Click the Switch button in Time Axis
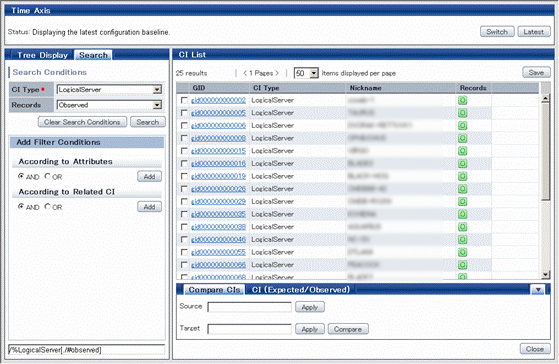Screen dimensions: 559x364 pyautogui.click(x=497, y=32)
